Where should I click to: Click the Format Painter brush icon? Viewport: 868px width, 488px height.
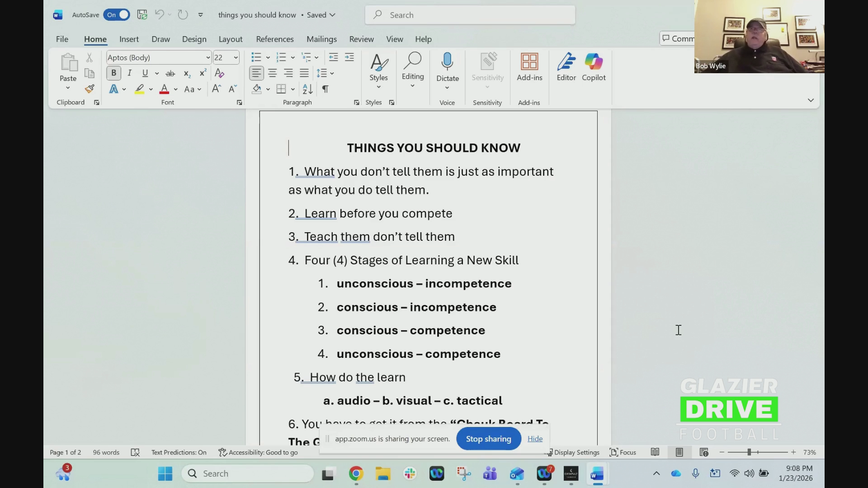pos(90,89)
